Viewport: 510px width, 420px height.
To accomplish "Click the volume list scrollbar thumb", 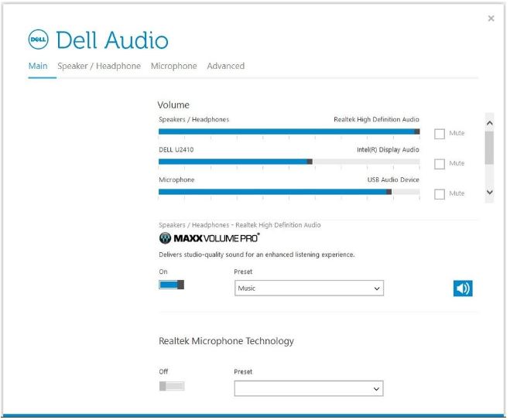I will (489, 148).
